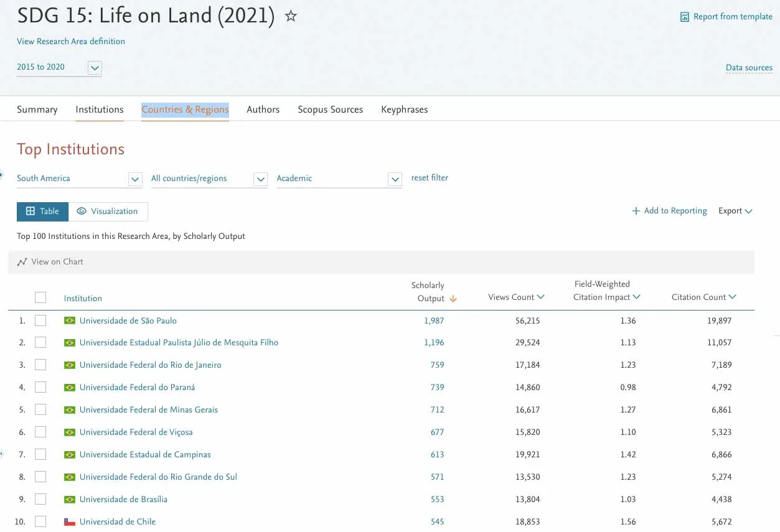
Task: Open Universidade Federal do Rio Grande do Sul
Action: 158,477
